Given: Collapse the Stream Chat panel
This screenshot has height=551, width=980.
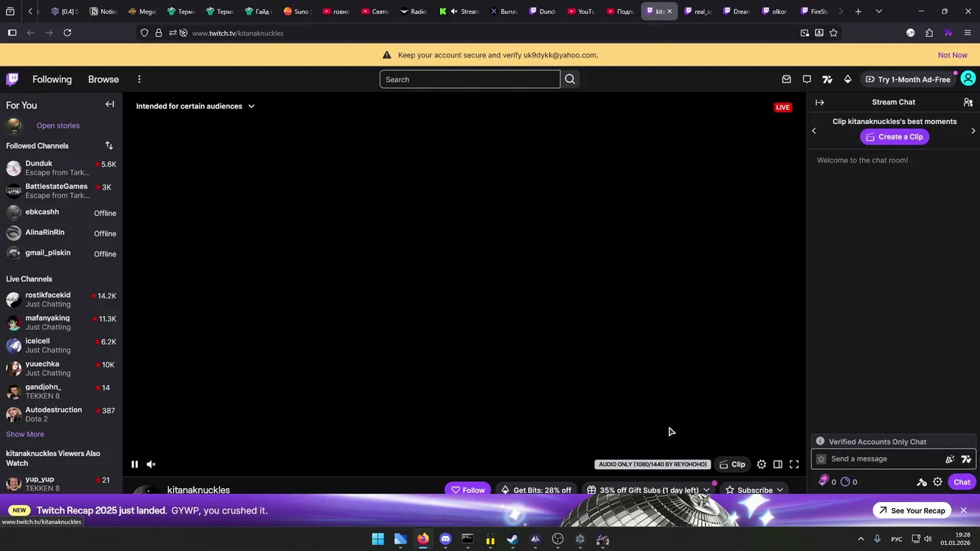Looking at the screenshot, I should click(819, 102).
